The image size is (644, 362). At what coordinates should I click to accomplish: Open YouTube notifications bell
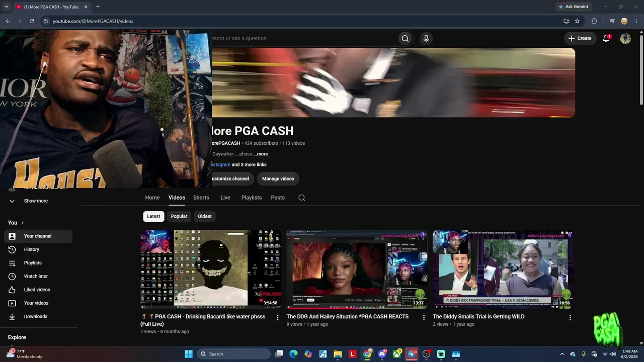point(606,38)
